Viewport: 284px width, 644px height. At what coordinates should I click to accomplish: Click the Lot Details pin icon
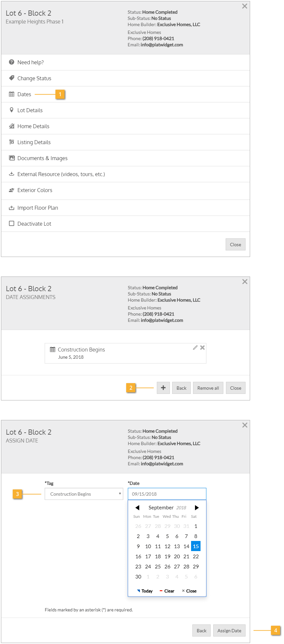coord(11,110)
